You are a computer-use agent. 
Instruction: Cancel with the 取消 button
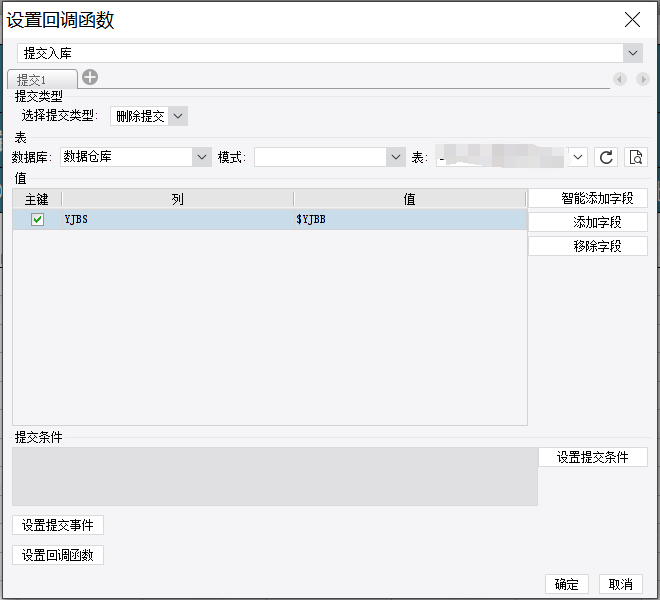[620, 584]
